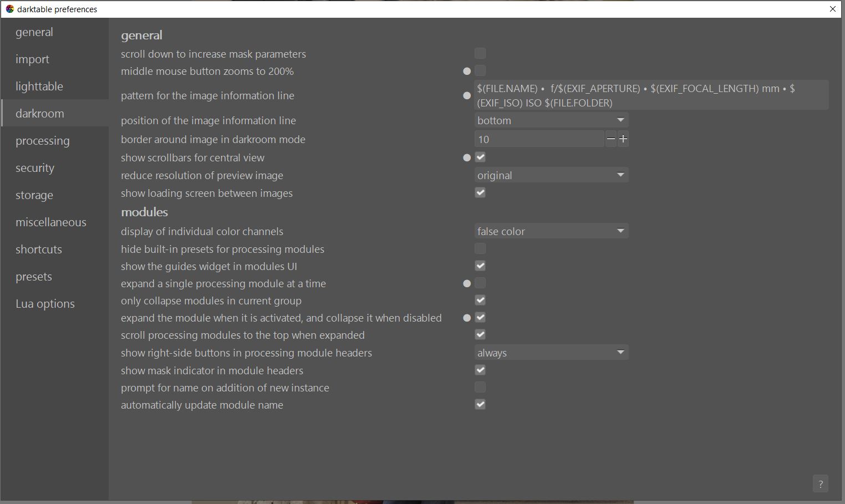Close the darktable preferences window

click(x=833, y=9)
